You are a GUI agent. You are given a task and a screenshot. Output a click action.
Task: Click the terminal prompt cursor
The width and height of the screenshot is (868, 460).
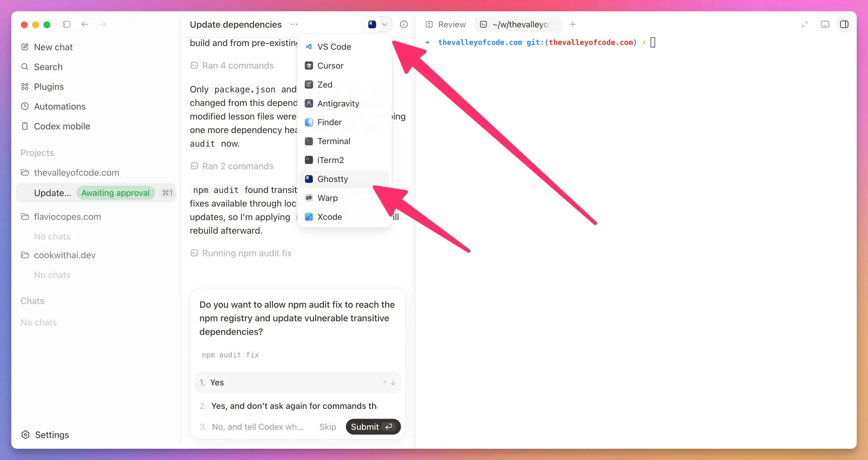[x=653, y=42]
